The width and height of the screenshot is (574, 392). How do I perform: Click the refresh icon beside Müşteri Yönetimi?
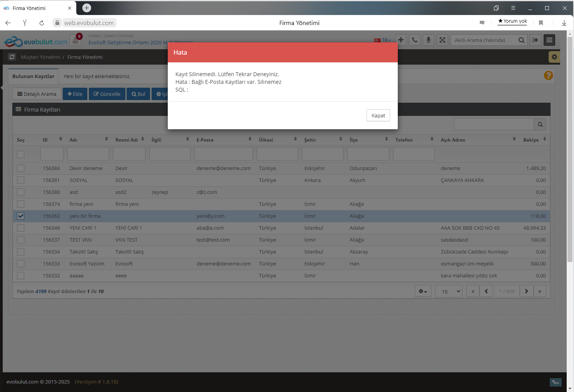(12, 57)
